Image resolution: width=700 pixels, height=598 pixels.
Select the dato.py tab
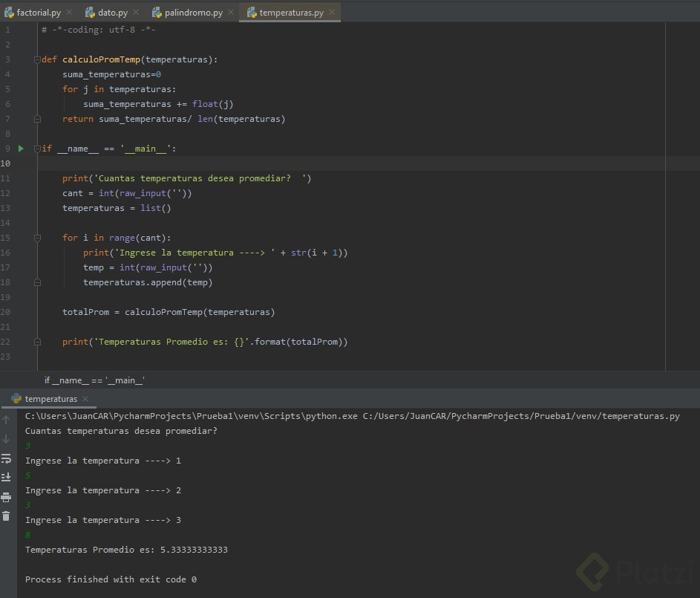tap(112, 13)
